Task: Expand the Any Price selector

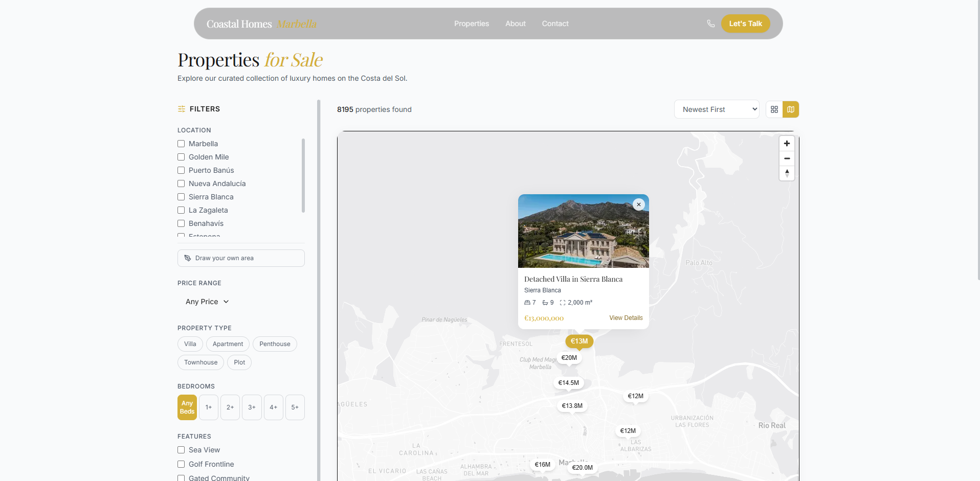Action: (x=207, y=301)
